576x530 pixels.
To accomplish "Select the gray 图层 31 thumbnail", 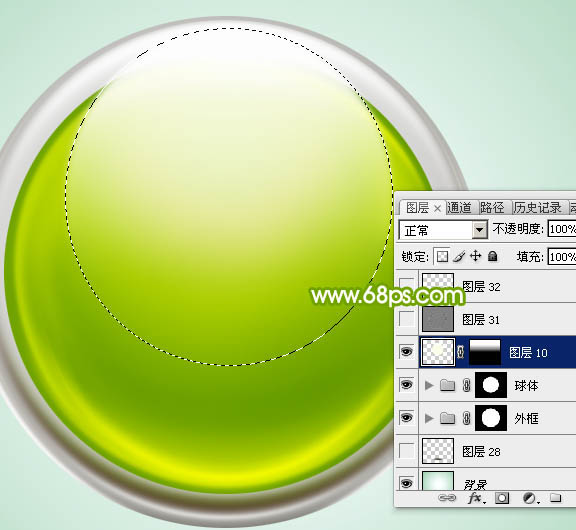I will [x=438, y=319].
